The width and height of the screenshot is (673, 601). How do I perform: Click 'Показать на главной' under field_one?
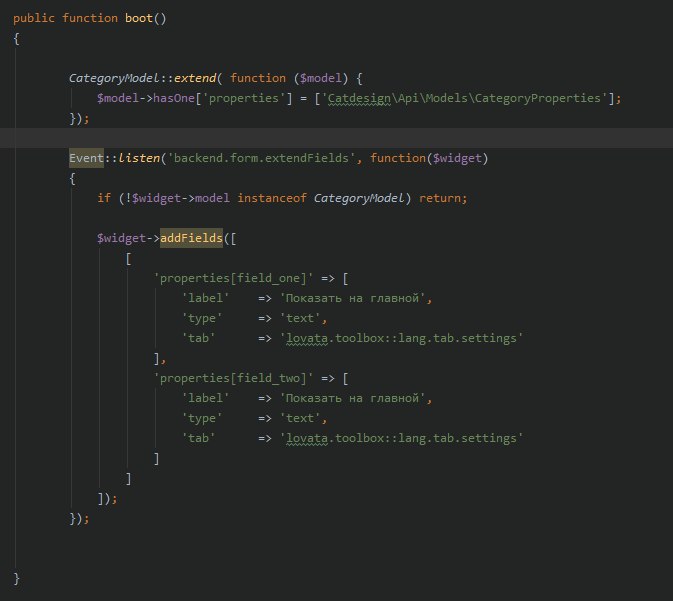pos(352,298)
